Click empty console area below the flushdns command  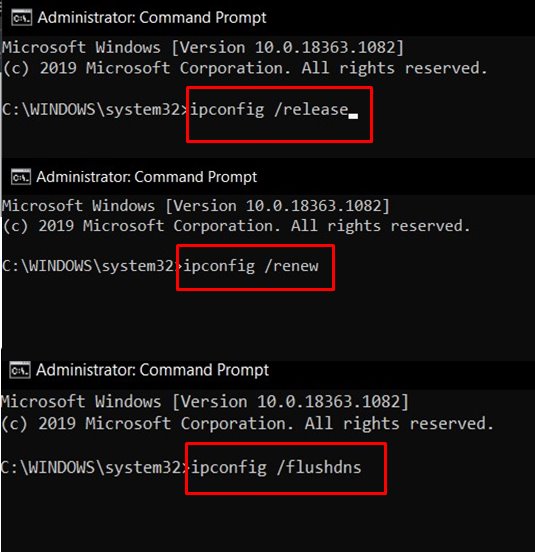[x=268, y=521]
